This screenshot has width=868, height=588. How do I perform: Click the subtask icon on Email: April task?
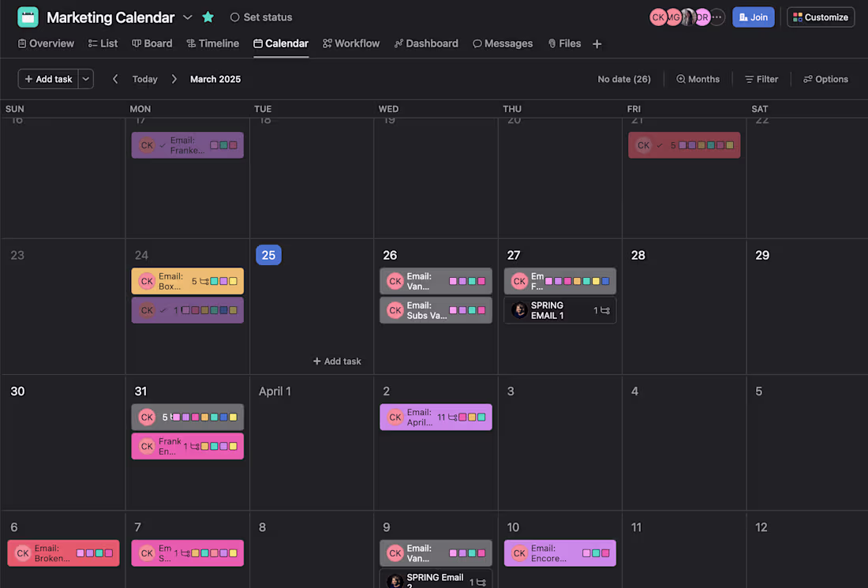452,417
